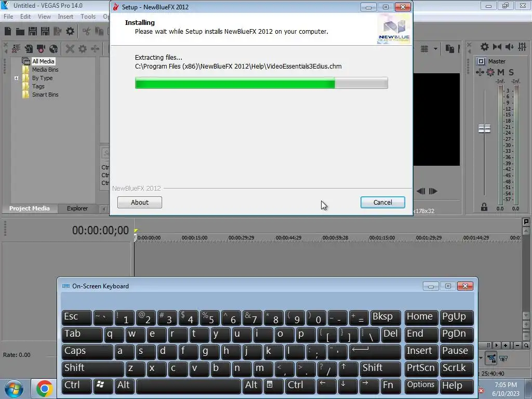Viewport: 532px width, 399px height.
Task: Open Google Chrome from the taskbar
Action: pyautogui.click(x=45, y=389)
